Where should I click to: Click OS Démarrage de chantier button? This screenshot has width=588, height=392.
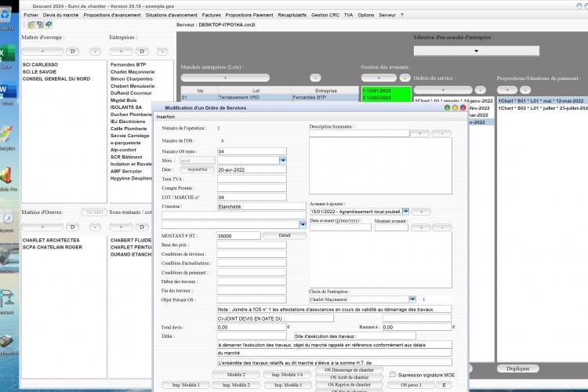pos(349,370)
